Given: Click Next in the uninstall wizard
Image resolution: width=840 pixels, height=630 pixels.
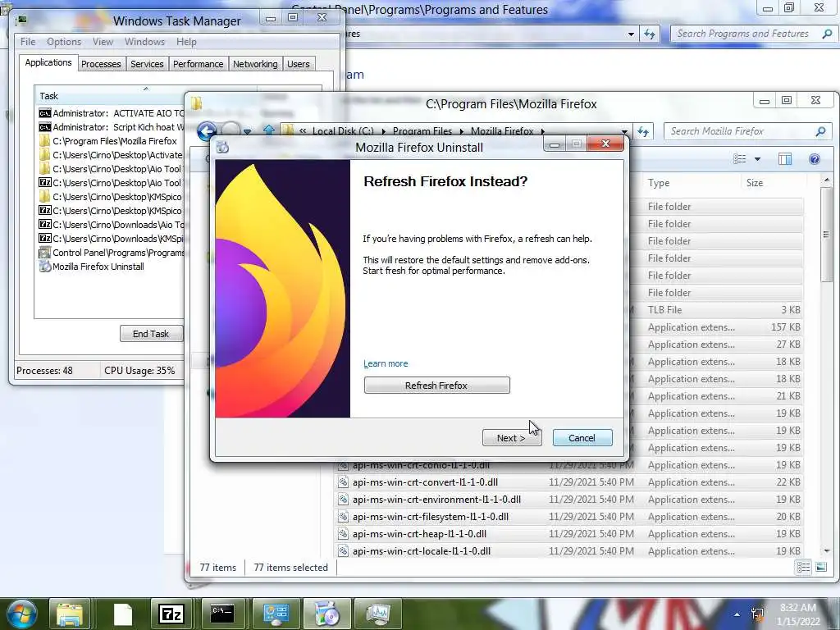Looking at the screenshot, I should coord(512,438).
